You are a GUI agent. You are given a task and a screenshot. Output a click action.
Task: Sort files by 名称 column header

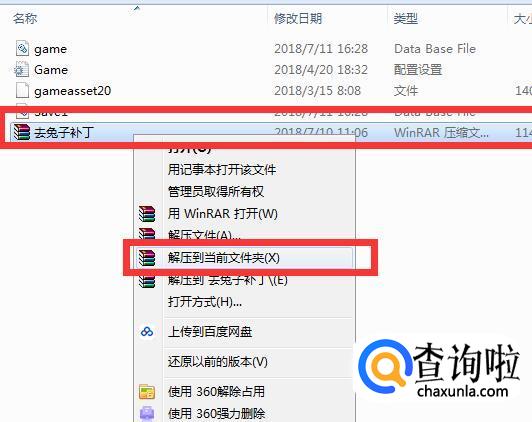coord(25,18)
